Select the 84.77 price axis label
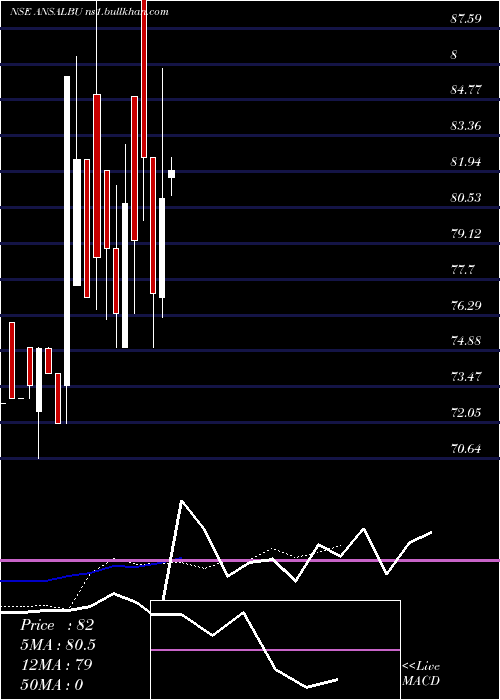This screenshot has height=700, width=500. click(466, 90)
